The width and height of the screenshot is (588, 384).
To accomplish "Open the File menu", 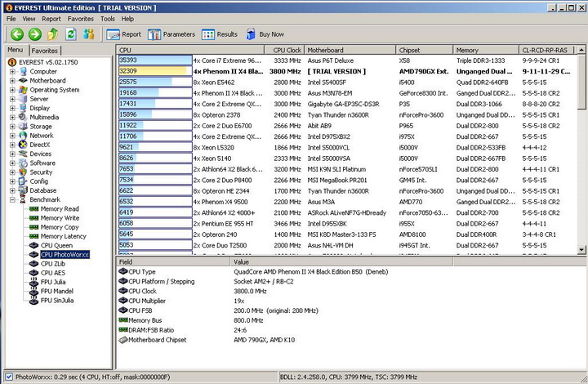I will [11, 19].
